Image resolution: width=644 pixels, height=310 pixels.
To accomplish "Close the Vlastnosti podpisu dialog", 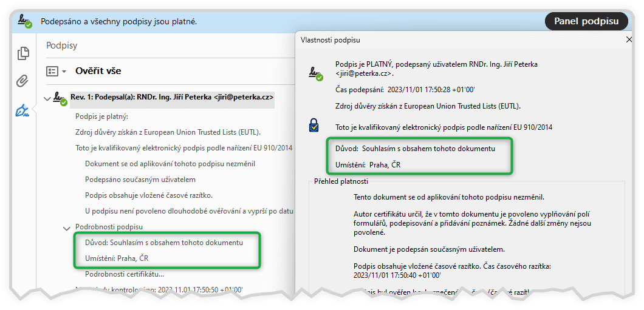I will click(x=629, y=40).
